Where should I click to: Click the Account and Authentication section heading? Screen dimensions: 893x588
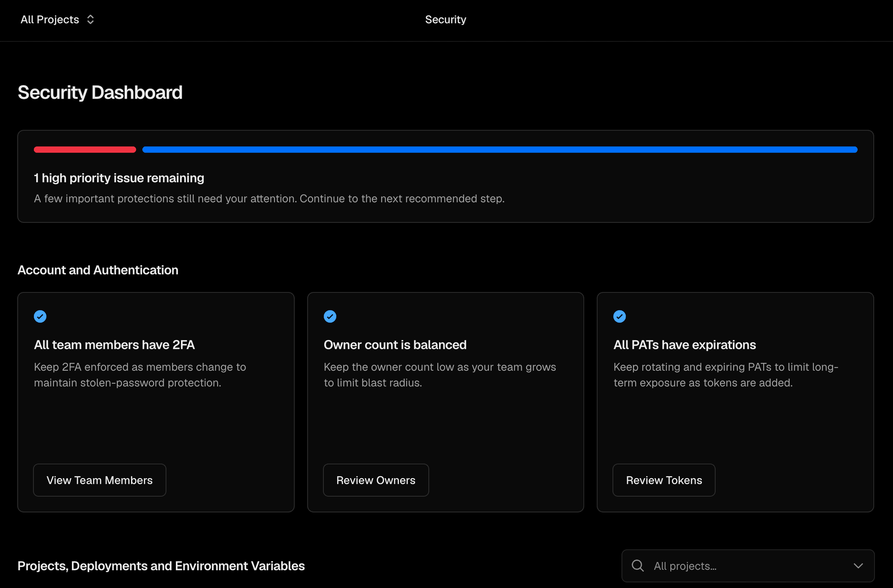(98, 270)
